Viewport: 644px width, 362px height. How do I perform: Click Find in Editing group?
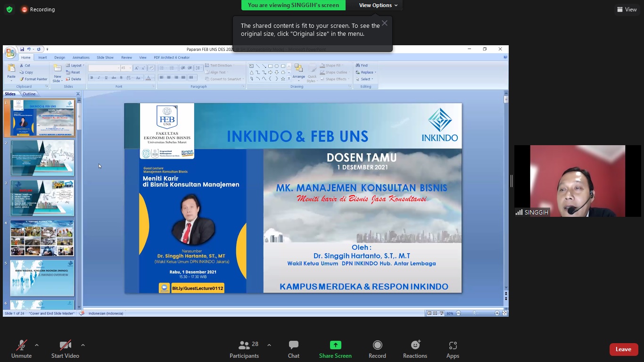[362, 66]
